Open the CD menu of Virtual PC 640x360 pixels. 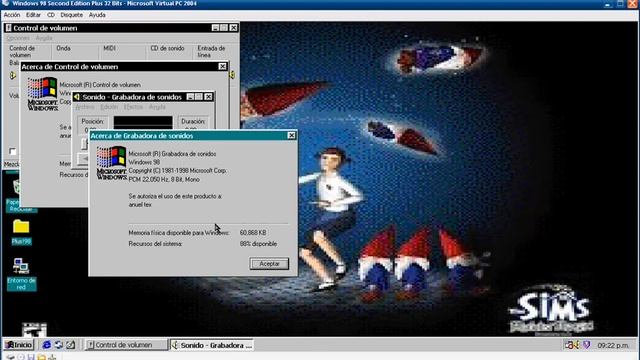pyautogui.click(x=51, y=15)
